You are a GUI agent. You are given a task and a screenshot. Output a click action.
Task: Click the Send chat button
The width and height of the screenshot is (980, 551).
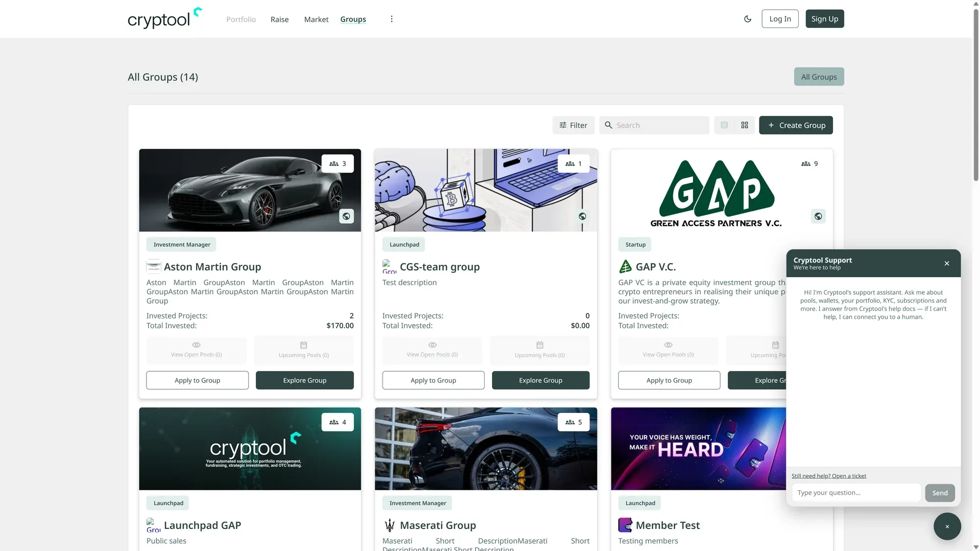[x=940, y=493]
